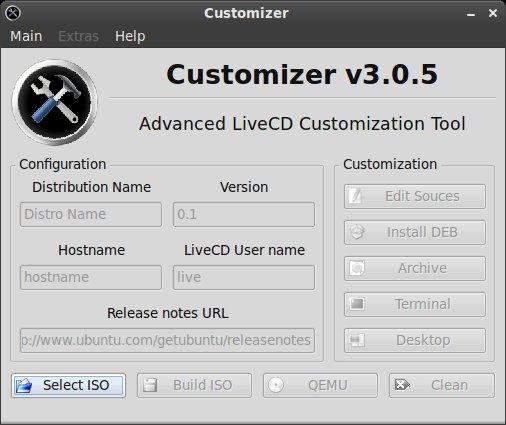The width and height of the screenshot is (506, 425).
Task: Click the floppy disk icon on Build ISO
Action: click(x=150, y=385)
